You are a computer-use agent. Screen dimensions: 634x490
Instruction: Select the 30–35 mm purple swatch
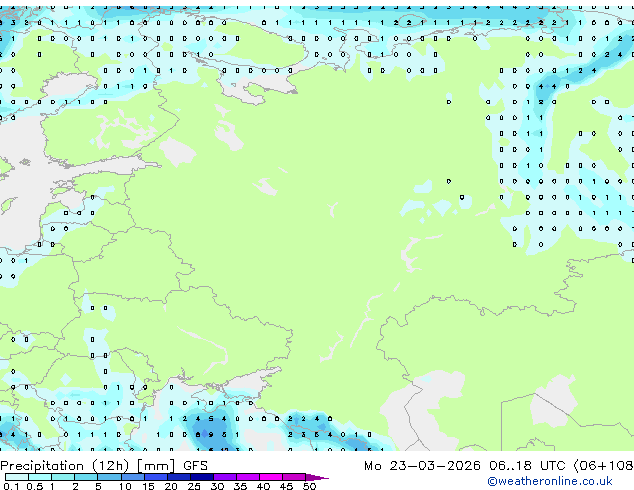[x=225, y=477]
